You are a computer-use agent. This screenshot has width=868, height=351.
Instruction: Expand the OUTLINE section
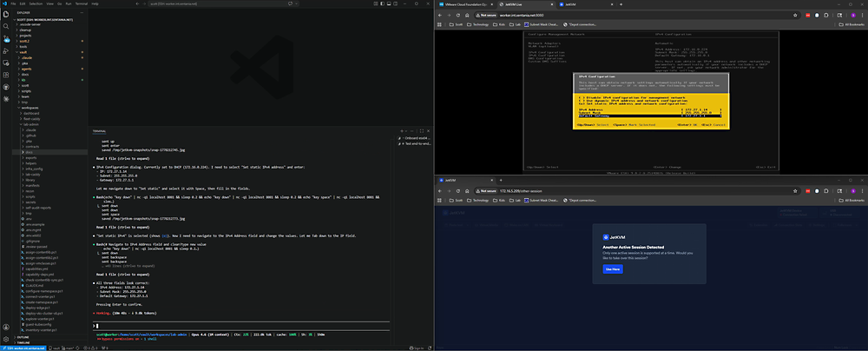(x=23, y=337)
